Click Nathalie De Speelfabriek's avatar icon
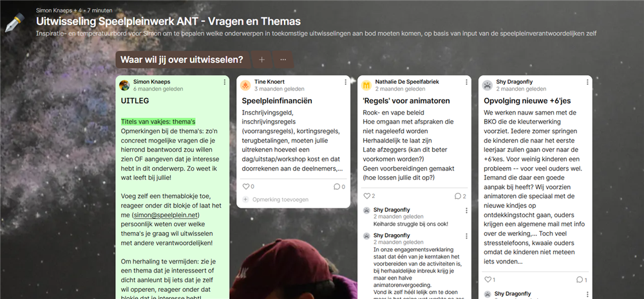 coord(366,86)
